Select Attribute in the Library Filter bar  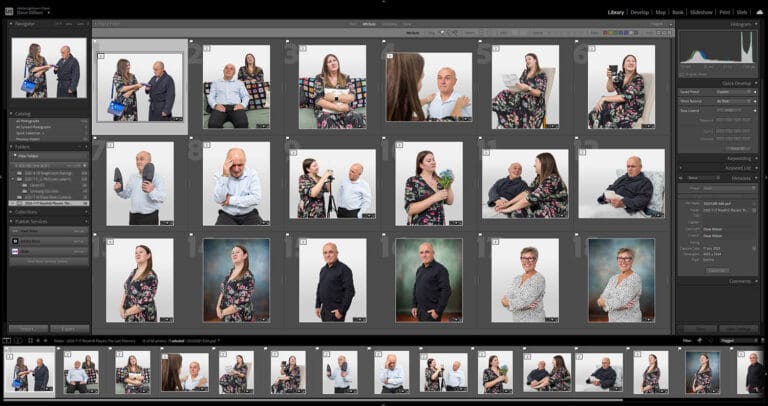click(368, 23)
